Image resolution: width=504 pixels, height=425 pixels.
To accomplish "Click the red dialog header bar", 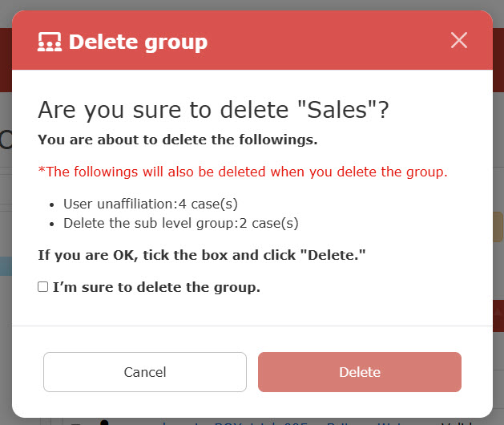I will [321, 42].
